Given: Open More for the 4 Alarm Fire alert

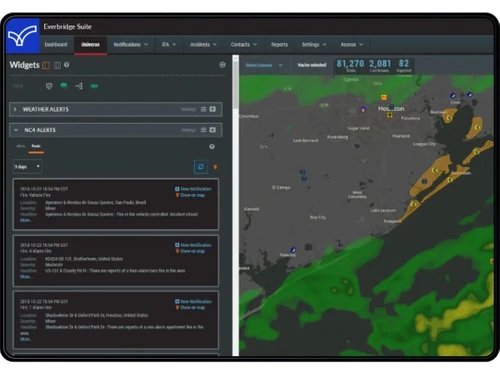Looking at the screenshot, I should pos(26,277).
